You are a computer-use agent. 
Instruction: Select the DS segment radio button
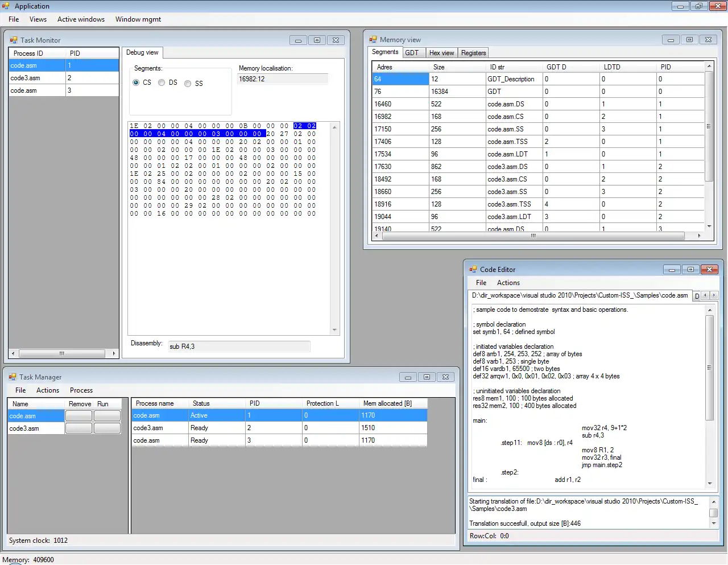(162, 83)
